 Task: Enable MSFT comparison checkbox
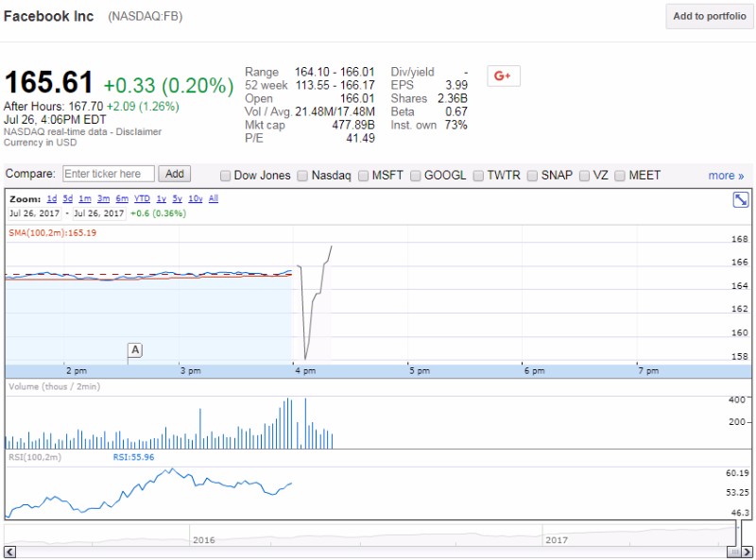(363, 176)
